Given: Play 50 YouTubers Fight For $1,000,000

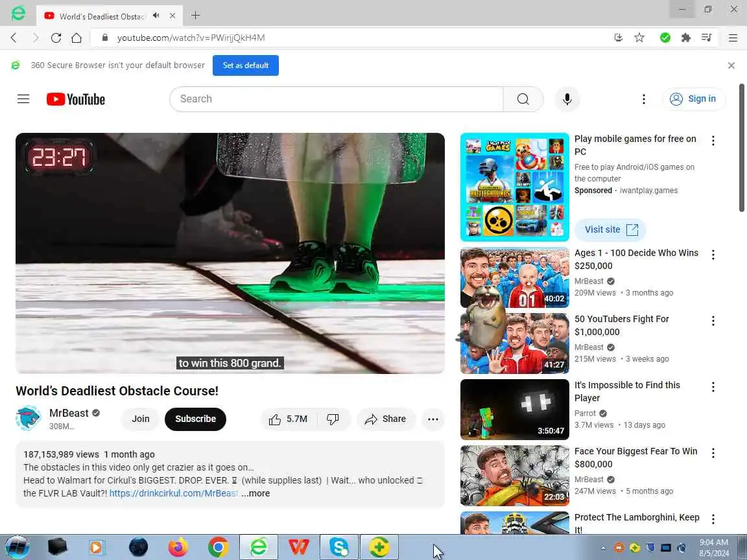Looking at the screenshot, I should (514, 344).
